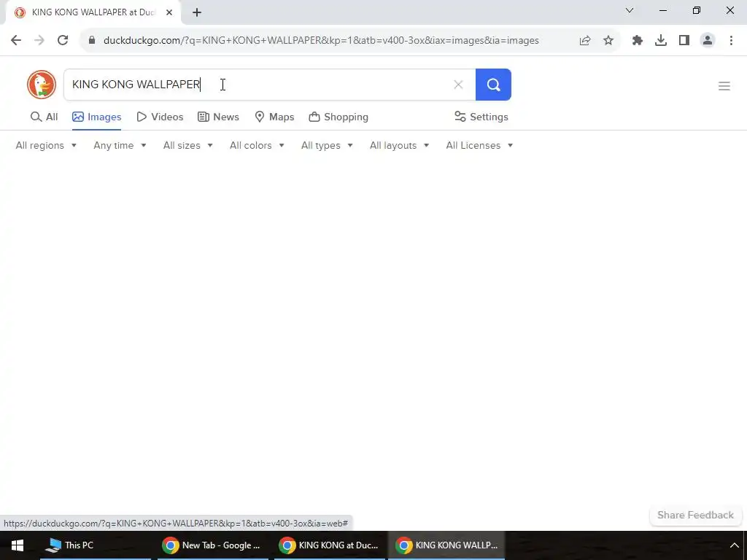This screenshot has width=747, height=560.
Task: Select KING KONG WALLP... taskbar window
Action: [446, 545]
